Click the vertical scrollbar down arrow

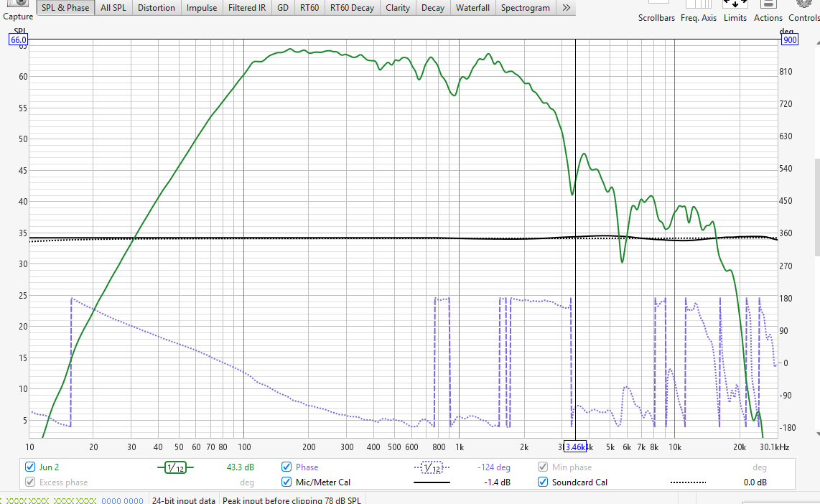[x=817, y=434]
